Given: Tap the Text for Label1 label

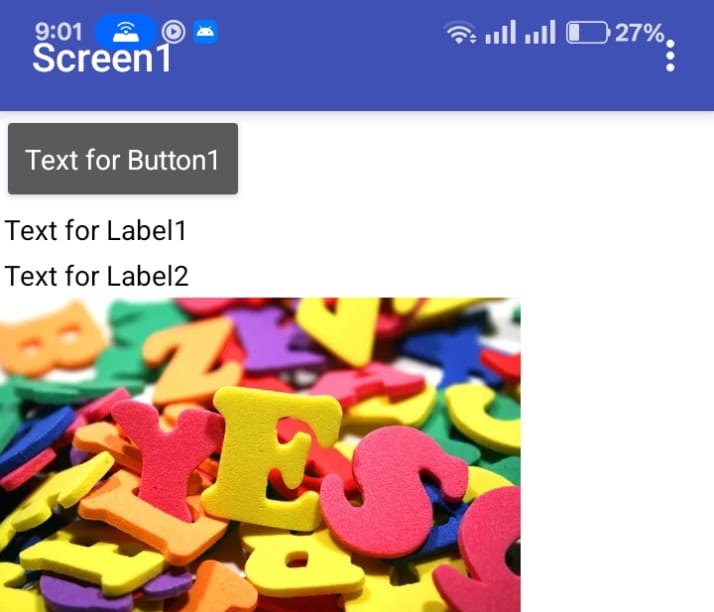Looking at the screenshot, I should tap(96, 230).
